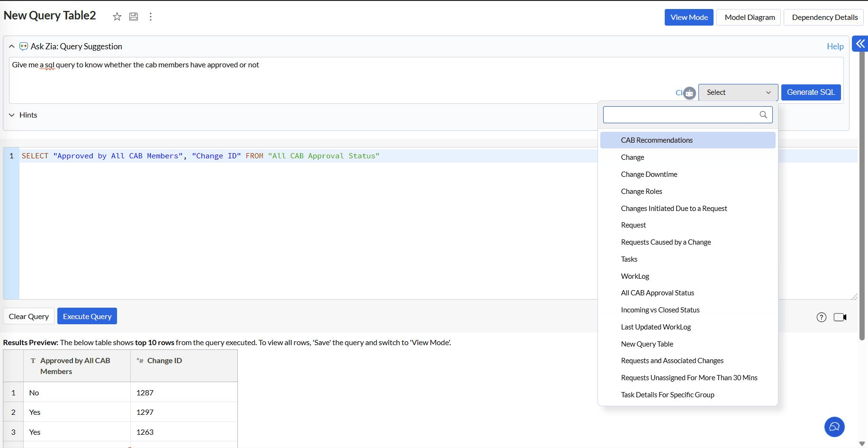Viewport: 868px width, 448px height.
Task: Open the video camera tutorial icon
Action: (840, 317)
